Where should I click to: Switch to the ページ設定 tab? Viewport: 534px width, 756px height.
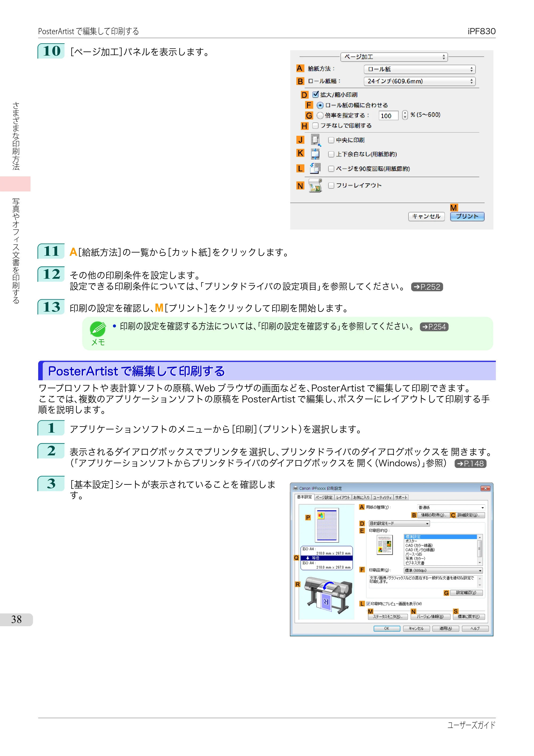pos(324,498)
